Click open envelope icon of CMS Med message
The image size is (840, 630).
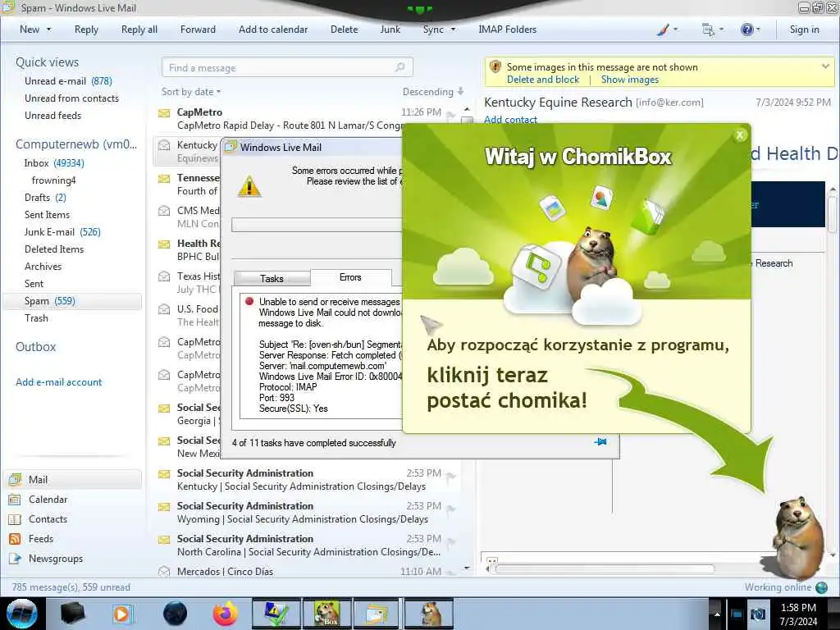pyautogui.click(x=164, y=211)
